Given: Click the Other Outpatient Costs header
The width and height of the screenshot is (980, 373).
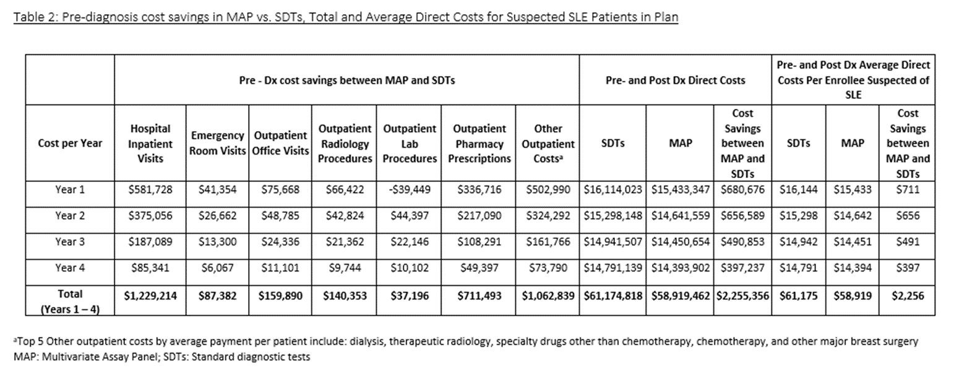Looking at the screenshot, I should point(548,144).
